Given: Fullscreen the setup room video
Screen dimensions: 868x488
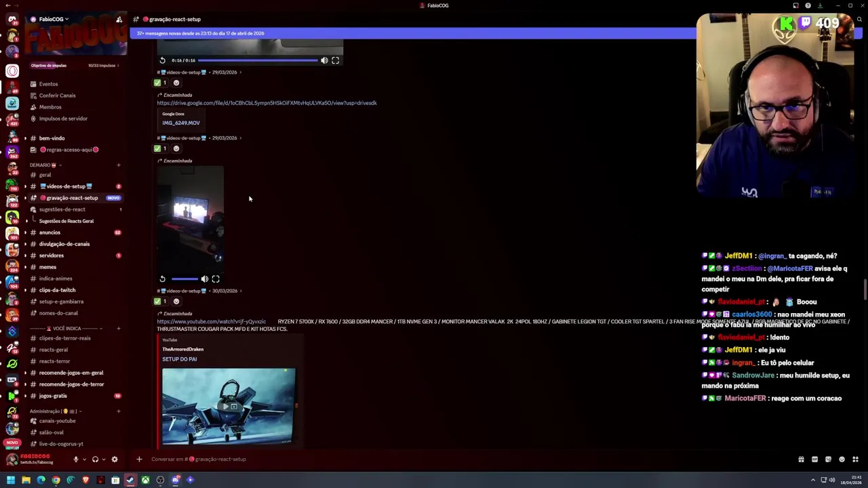Looking at the screenshot, I should coord(216,279).
